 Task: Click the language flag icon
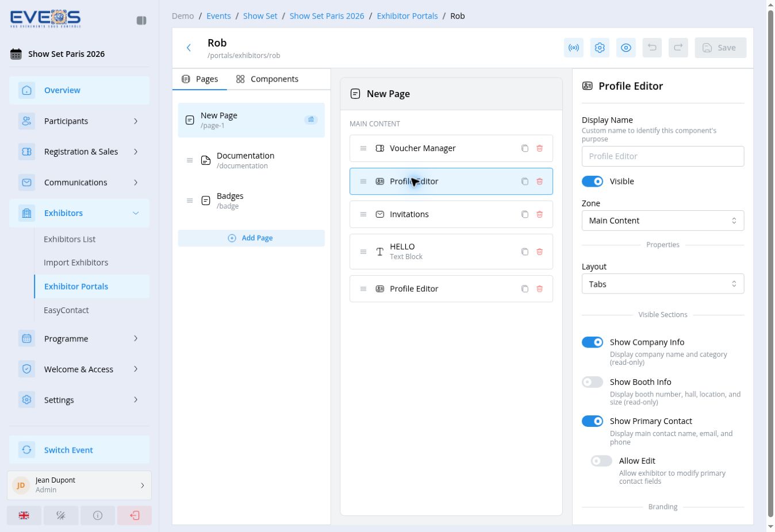24,515
